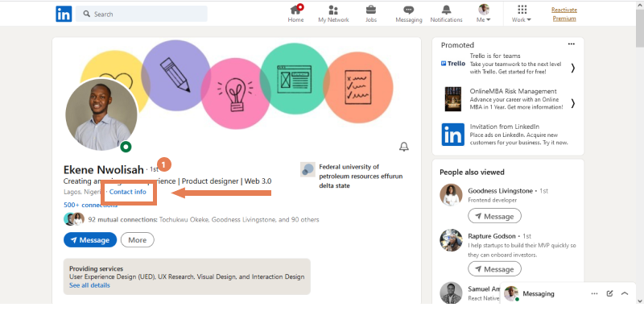Image resolution: width=644 pixels, height=328 pixels.
Task: Click the More button on profile
Action: [x=137, y=240]
